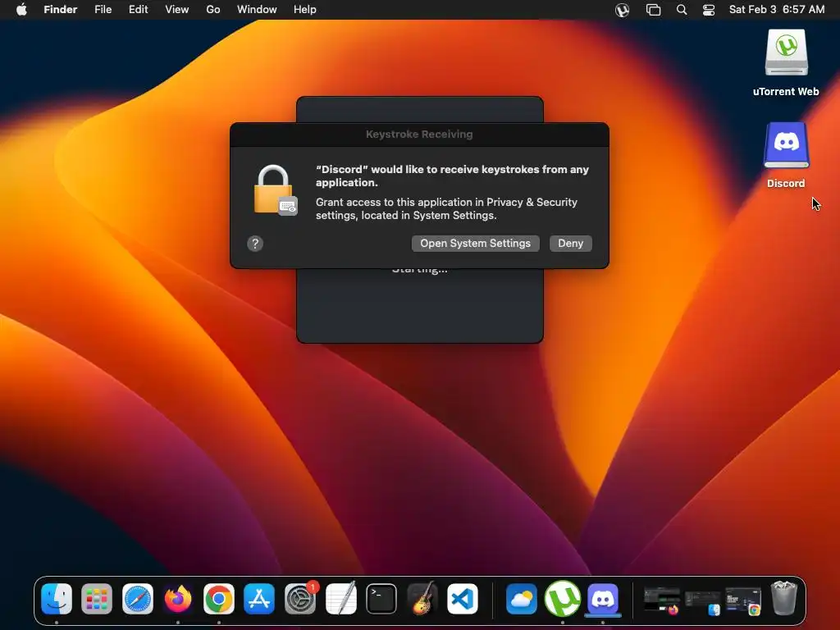Launch Google Chrome from the Dock
The width and height of the screenshot is (840, 630).
pyautogui.click(x=218, y=598)
